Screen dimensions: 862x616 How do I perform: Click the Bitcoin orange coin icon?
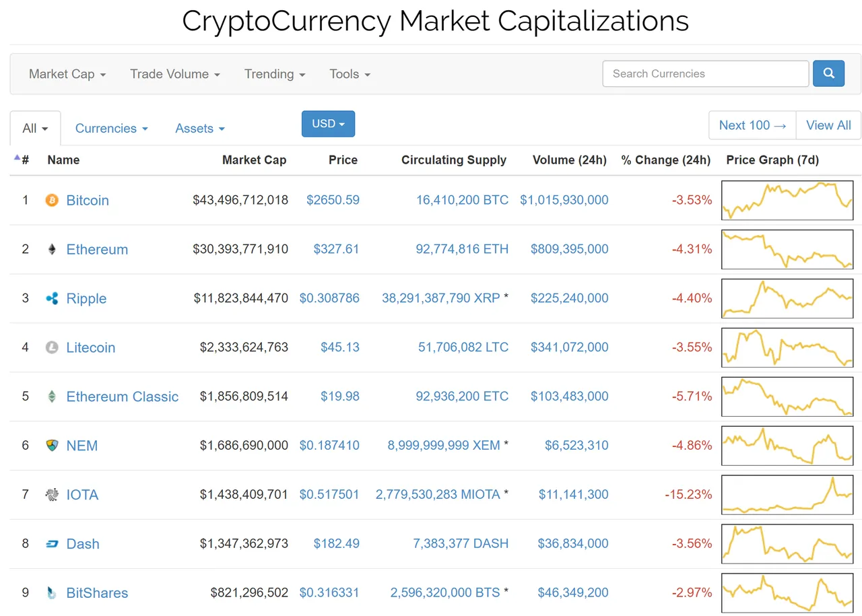click(x=52, y=200)
